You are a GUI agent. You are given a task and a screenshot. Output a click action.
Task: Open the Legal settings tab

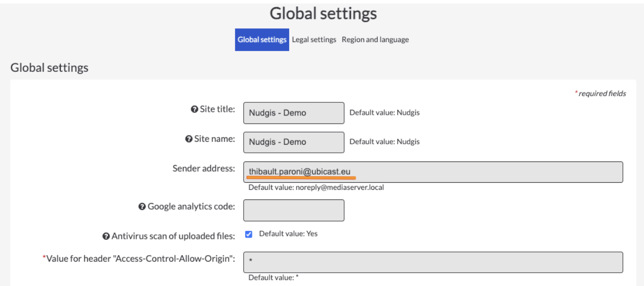pyautogui.click(x=314, y=39)
